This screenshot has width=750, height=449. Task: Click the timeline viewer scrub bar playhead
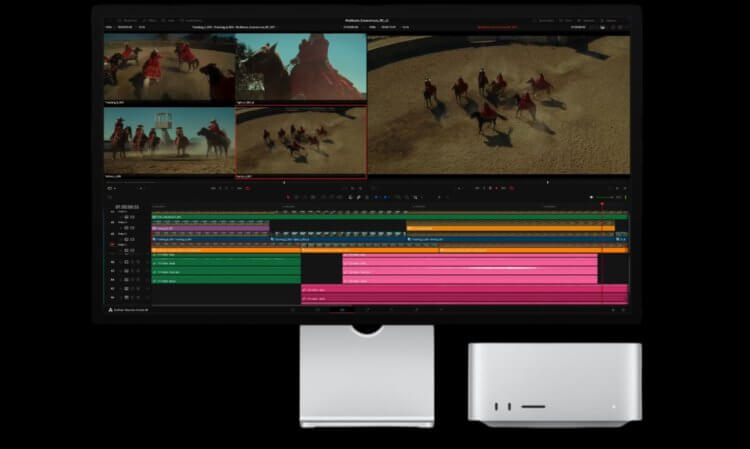pyautogui.click(x=548, y=182)
